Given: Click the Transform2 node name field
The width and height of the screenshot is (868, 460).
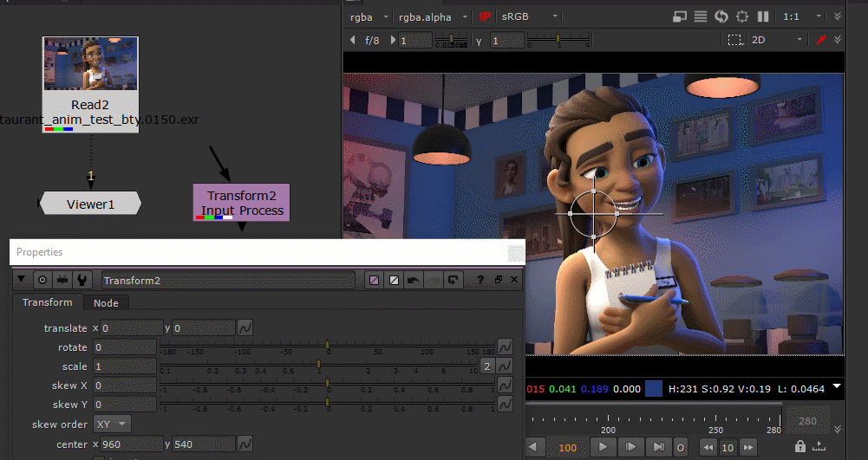Looking at the screenshot, I should click(227, 281).
